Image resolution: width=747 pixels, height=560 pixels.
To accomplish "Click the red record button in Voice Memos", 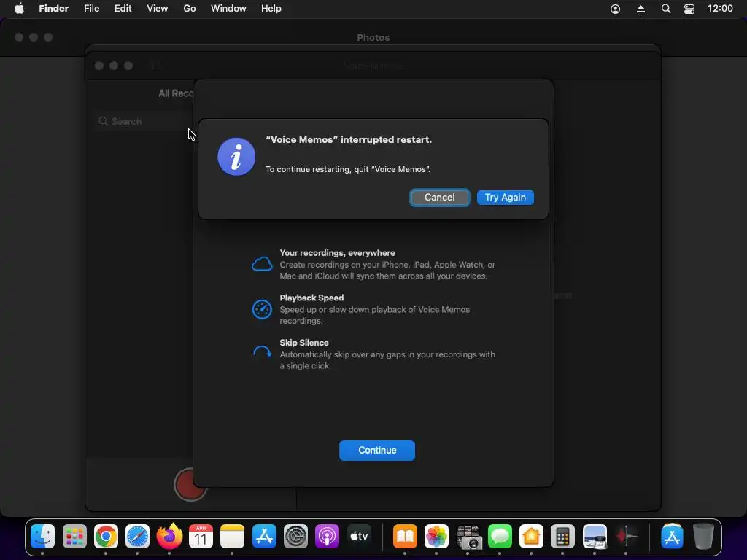I will (x=190, y=485).
